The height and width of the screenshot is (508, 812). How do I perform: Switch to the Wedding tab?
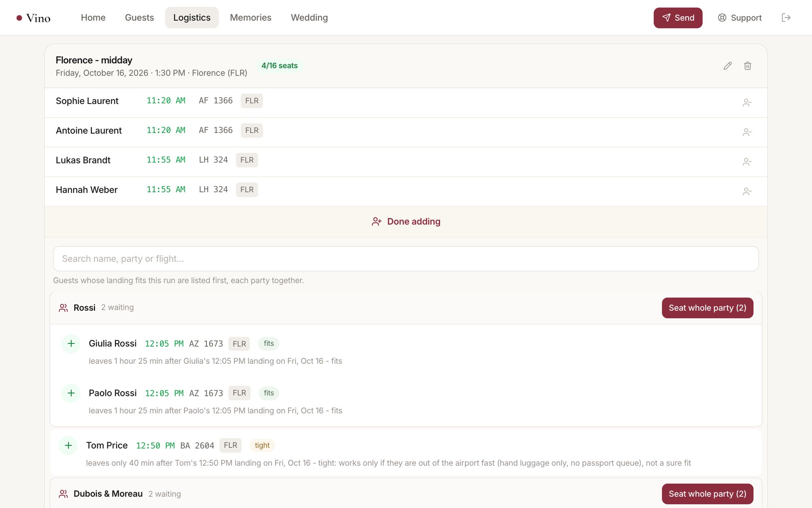[309, 17]
